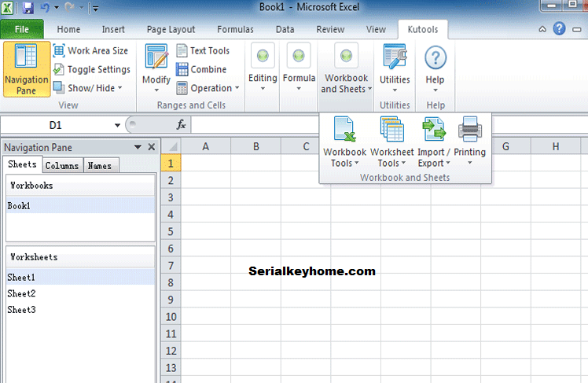Select Book1 in Workbooks list
Screen dimensions: 588x383
[x=80, y=205]
